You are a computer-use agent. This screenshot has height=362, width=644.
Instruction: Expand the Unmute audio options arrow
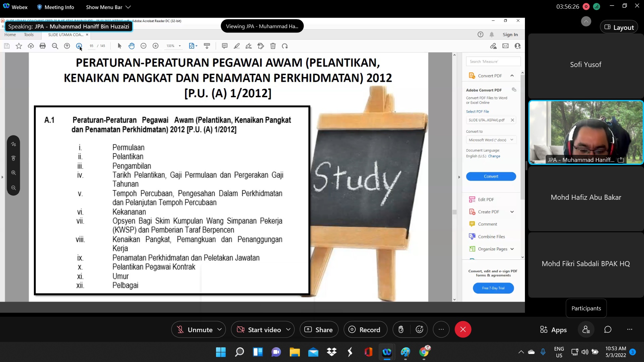[x=220, y=329]
